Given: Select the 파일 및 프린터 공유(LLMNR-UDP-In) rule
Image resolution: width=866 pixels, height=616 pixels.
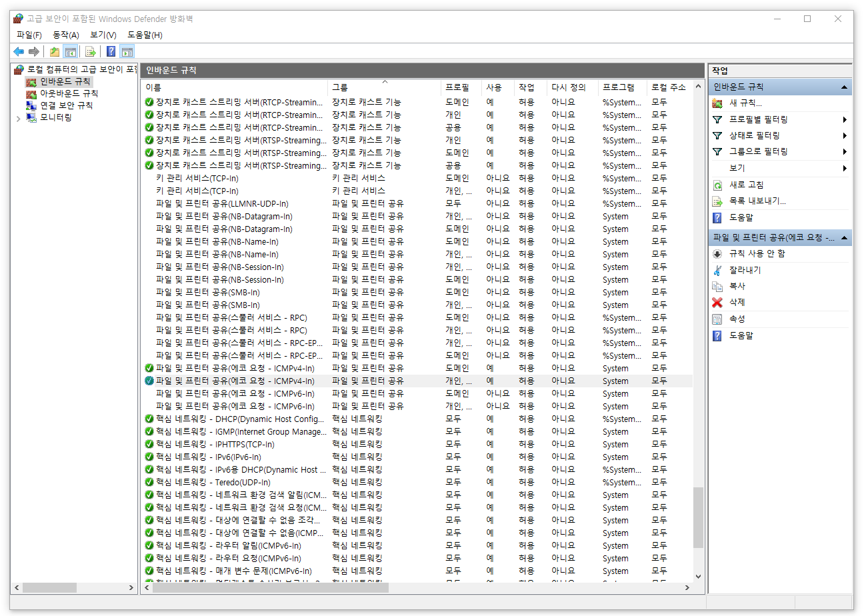Looking at the screenshot, I should 417,204.
